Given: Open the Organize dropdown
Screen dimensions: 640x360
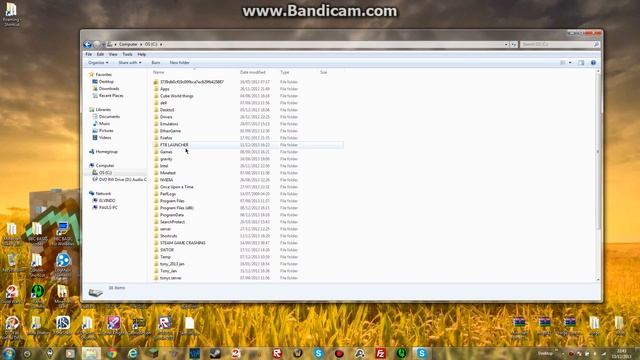Looking at the screenshot, I should coord(98,63).
